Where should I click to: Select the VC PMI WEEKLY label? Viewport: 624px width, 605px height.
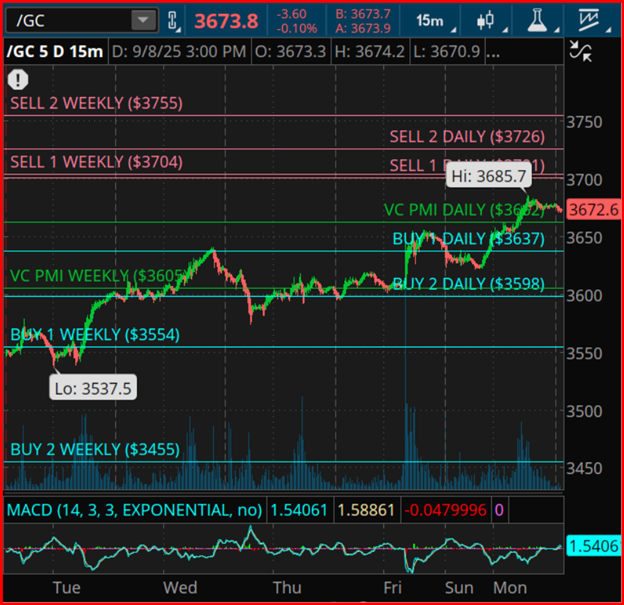[x=97, y=275]
